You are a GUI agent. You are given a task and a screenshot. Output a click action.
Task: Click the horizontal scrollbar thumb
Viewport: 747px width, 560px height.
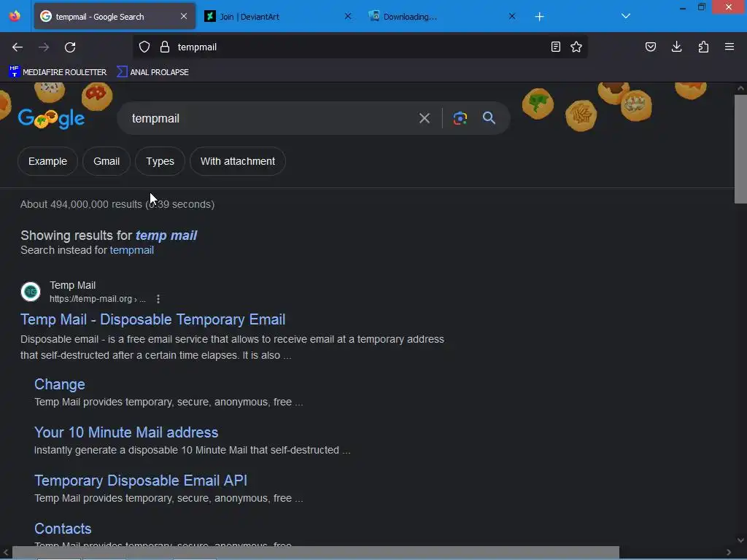tap(315, 553)
